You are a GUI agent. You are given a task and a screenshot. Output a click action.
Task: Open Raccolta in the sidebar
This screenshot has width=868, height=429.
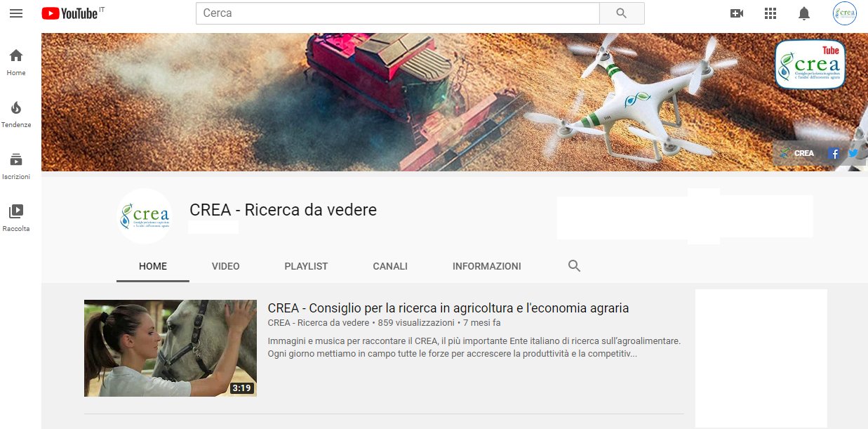(x=16, y=217)
